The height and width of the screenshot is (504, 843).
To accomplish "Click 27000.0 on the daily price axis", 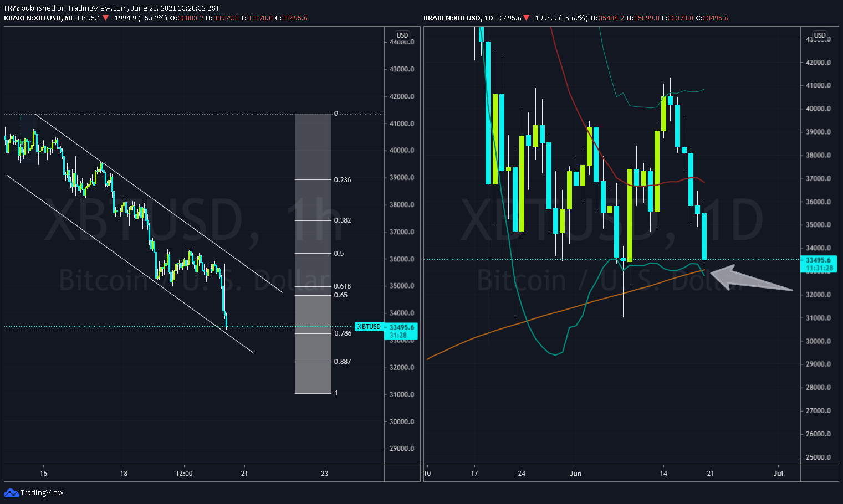I will click(819, 411).
